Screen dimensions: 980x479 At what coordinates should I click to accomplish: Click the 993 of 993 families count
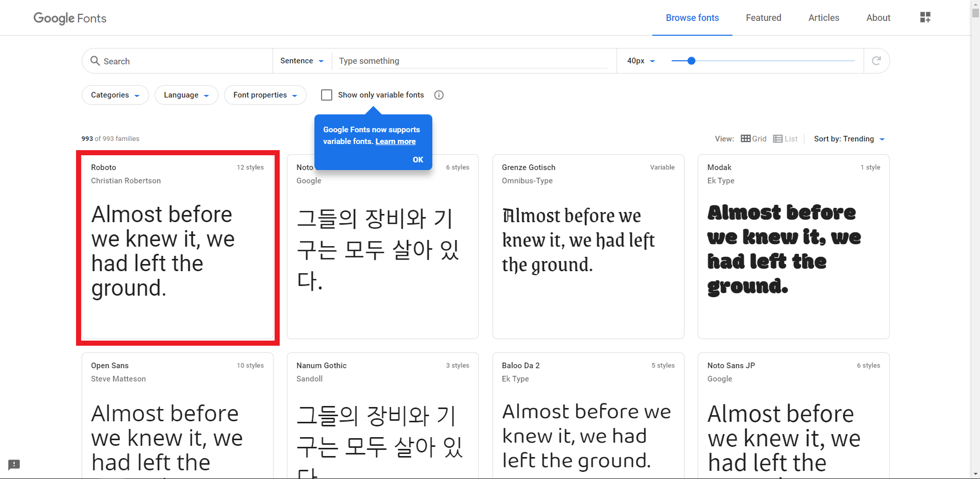tap(110, 139)
